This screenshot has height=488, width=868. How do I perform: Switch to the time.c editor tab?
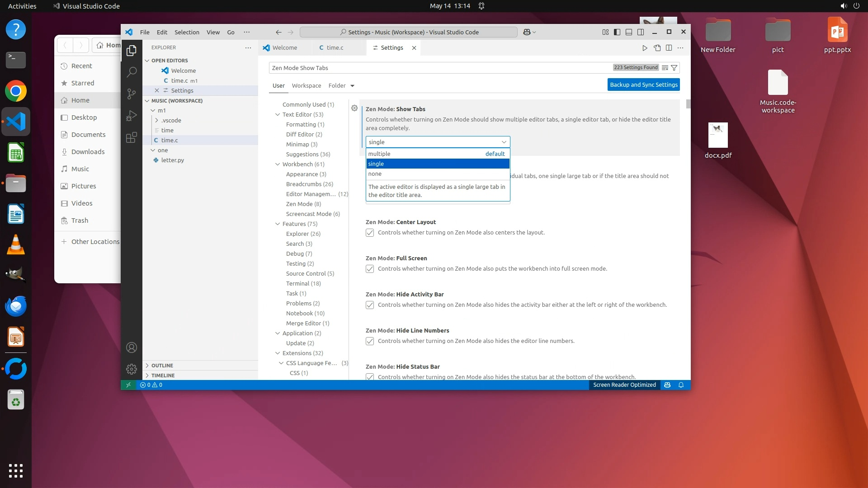click(335, 48)
